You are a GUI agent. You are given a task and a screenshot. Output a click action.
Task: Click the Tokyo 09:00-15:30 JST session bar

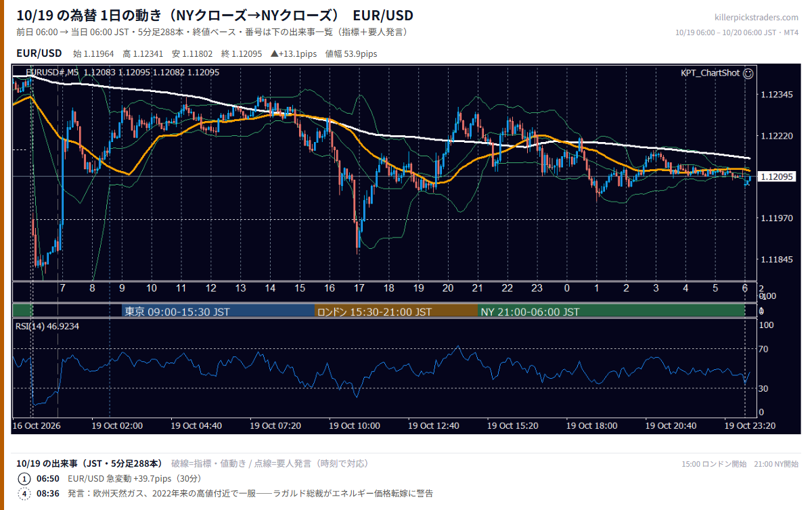tap(218, 312)
